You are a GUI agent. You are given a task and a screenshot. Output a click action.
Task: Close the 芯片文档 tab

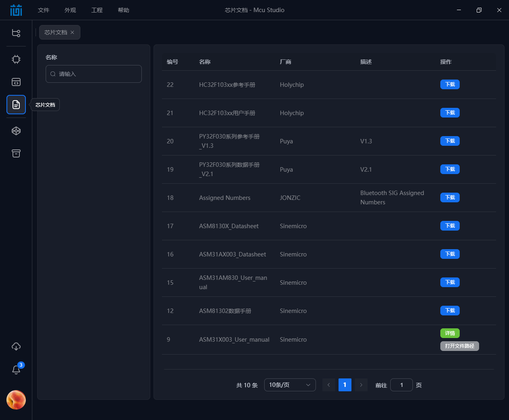pyautogui.click(x=72, y=32)
